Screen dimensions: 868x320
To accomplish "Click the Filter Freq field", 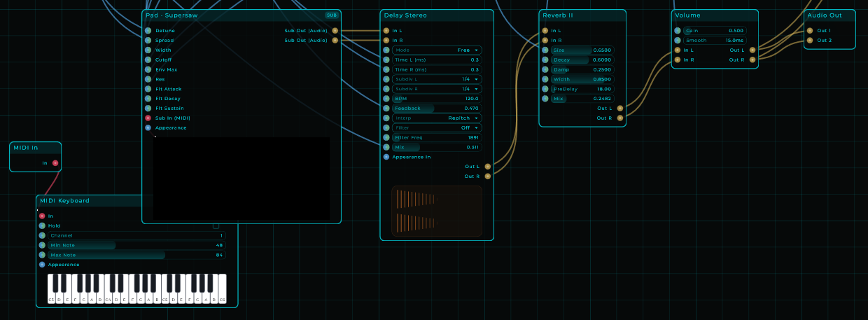I will pos(437,137).
